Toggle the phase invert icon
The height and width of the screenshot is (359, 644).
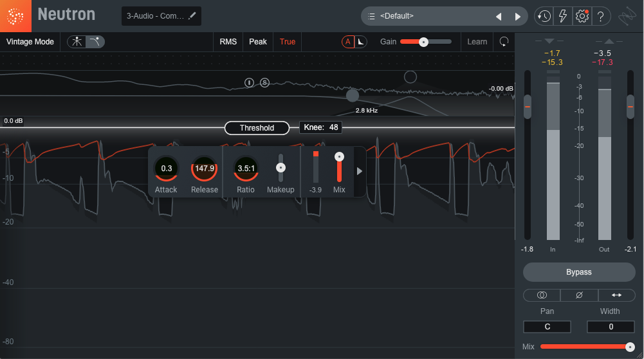[579, 295]
